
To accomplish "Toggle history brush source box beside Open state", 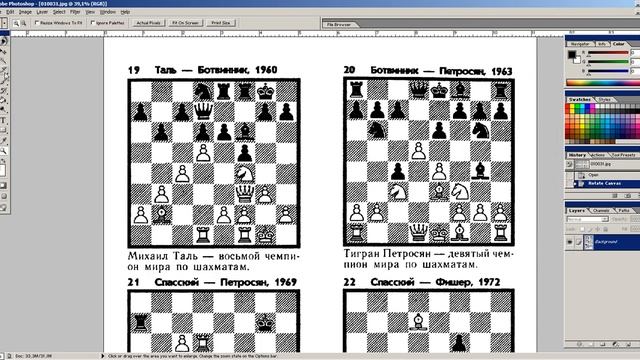I will coord(569,175).
